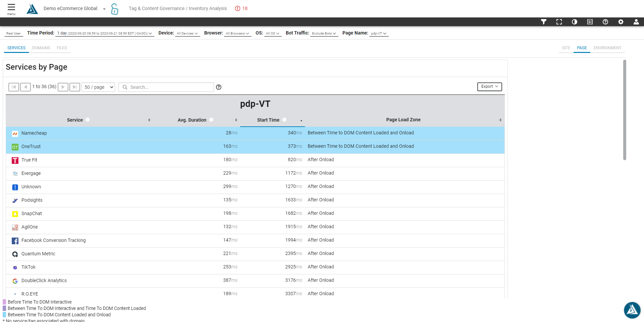The image size is (644, 322).
Task: Click the OneTrust service icon
Action: click(x=15, y=147)
